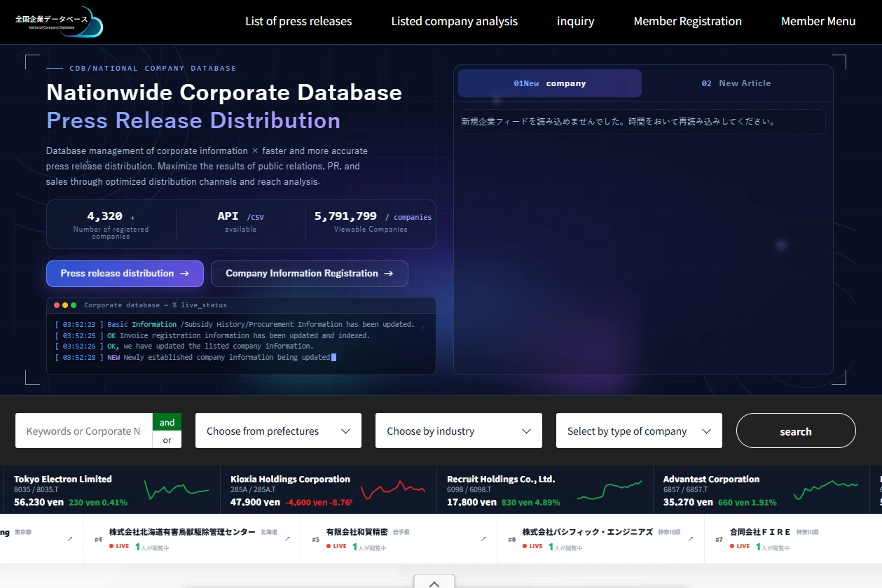Image resolution: width=882 pixels, height=588 pixels.
Task: Open List of press releases menu
Action: (298, 21)
